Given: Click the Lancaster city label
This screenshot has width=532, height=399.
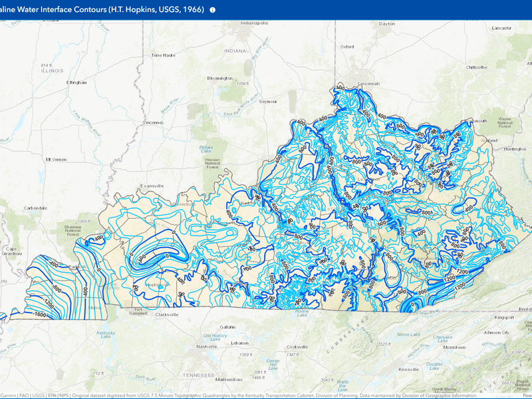Looking at the screenshot, I should 501,28.
